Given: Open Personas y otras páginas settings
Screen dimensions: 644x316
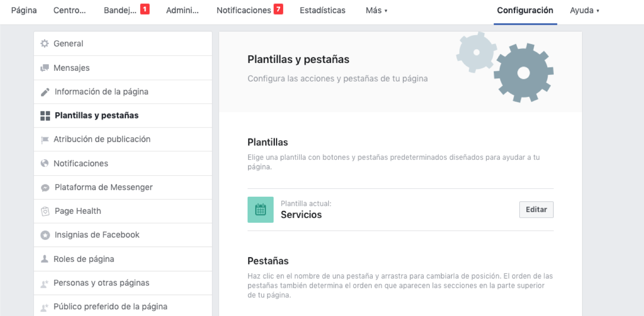Looking at the screenshot, I should pyautogui.click(x=101, y=283).
